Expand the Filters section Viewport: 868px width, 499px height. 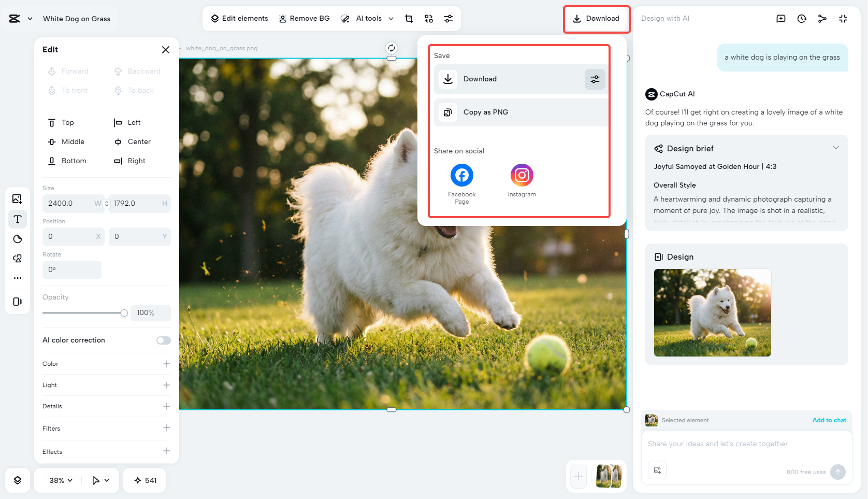(167, 427)
